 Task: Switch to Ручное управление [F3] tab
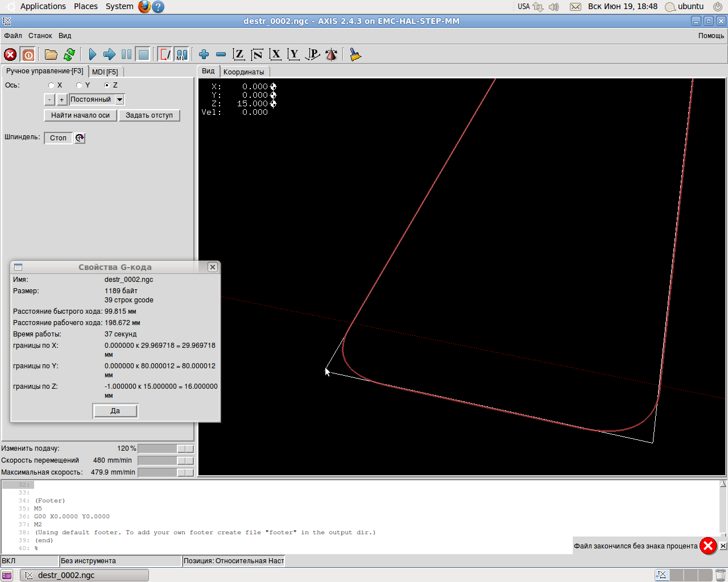click(44, 71)
